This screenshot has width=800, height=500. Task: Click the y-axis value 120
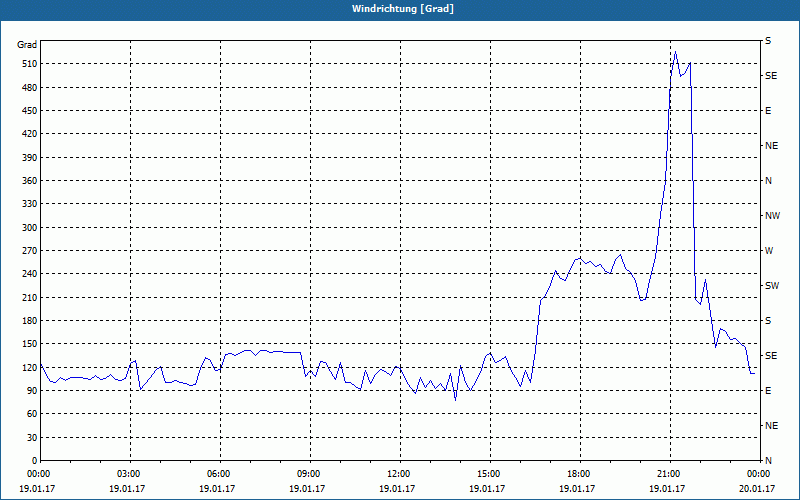click(30, 367)
